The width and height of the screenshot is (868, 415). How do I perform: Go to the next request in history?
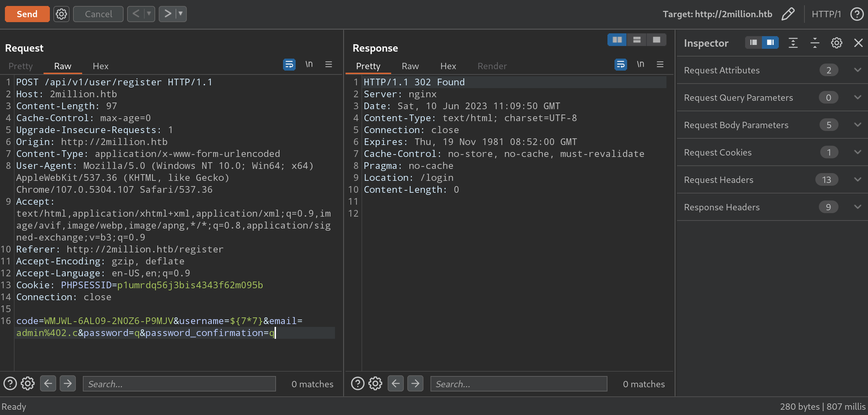point(168,14)
